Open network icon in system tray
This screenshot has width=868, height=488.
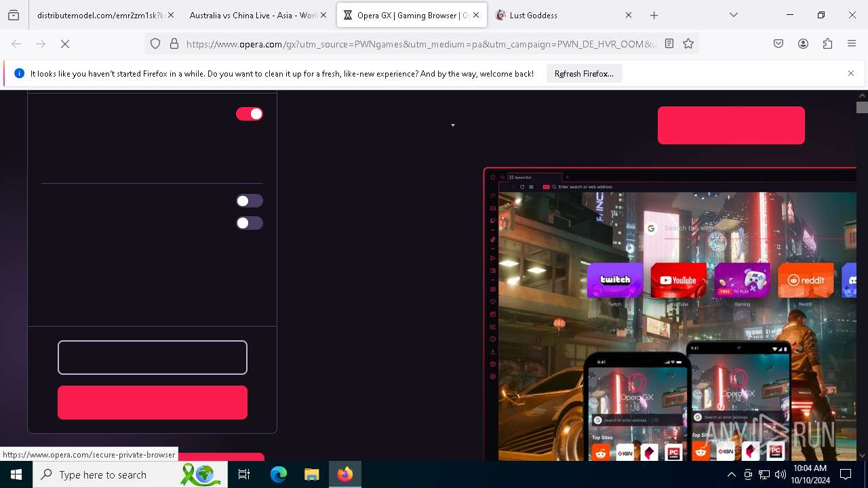click(764, 474)
